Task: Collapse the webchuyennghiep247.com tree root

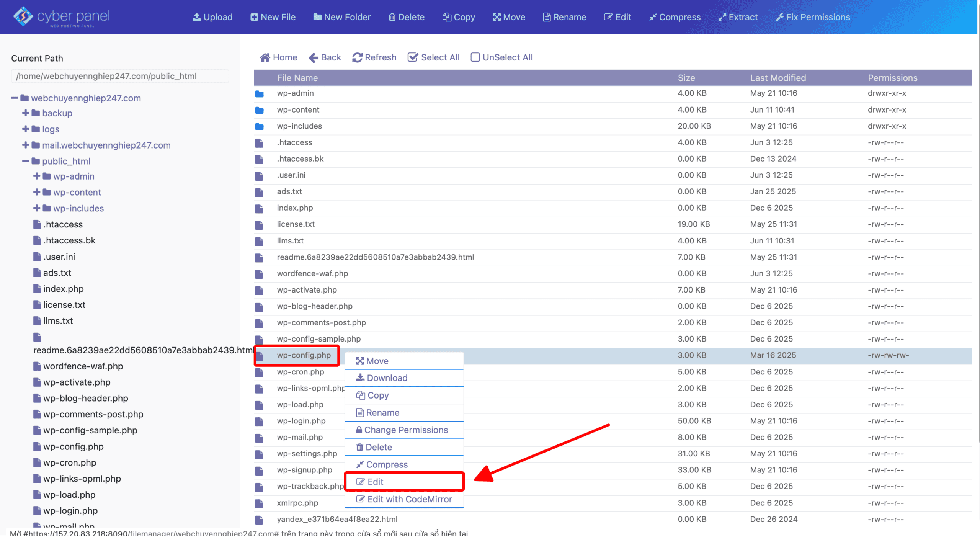Action: pyautogui.click(x=15, y=98)
